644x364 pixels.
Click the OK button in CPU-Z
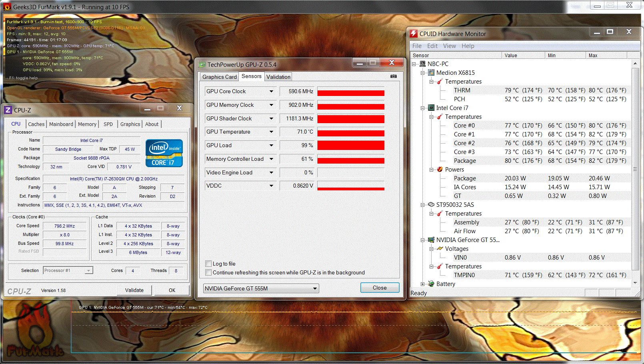click(x=172, y=290)
